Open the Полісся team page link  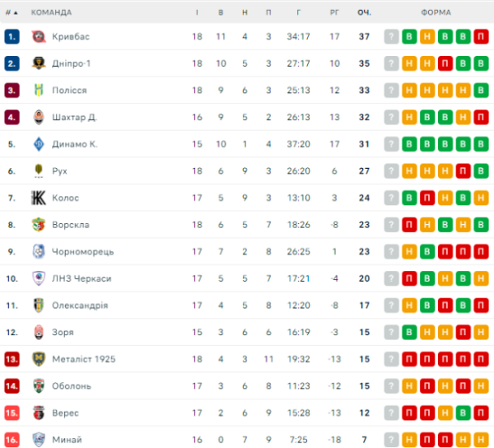click(x=69, y=91)
